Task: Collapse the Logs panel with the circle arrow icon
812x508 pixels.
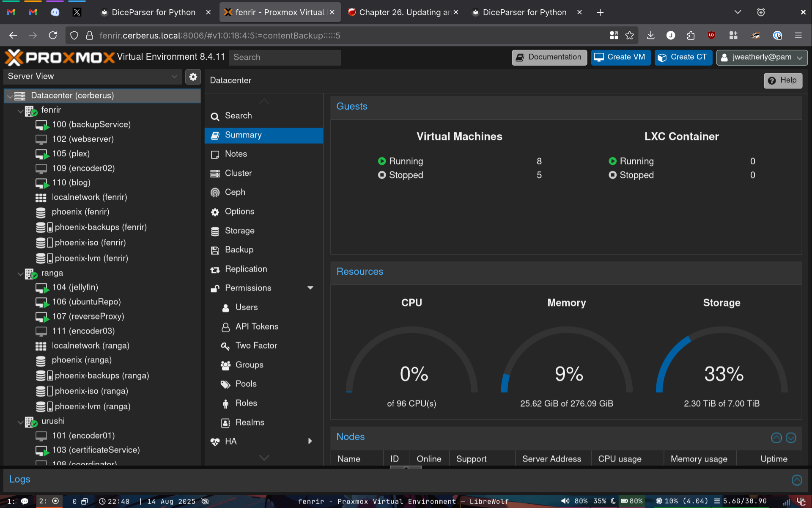Action: click(x=797, y=480)
